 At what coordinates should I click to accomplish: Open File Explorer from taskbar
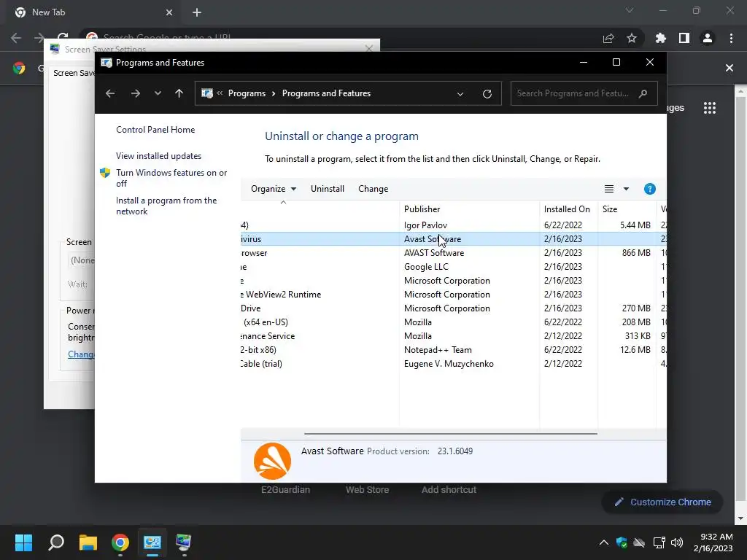[x=88, y=542]
